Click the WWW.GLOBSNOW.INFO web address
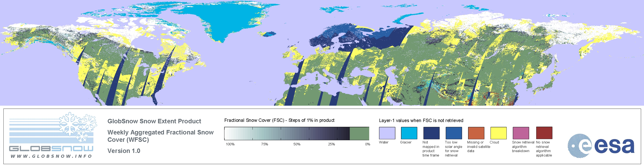The image size is (644, 167). click(x=51, y=156)
